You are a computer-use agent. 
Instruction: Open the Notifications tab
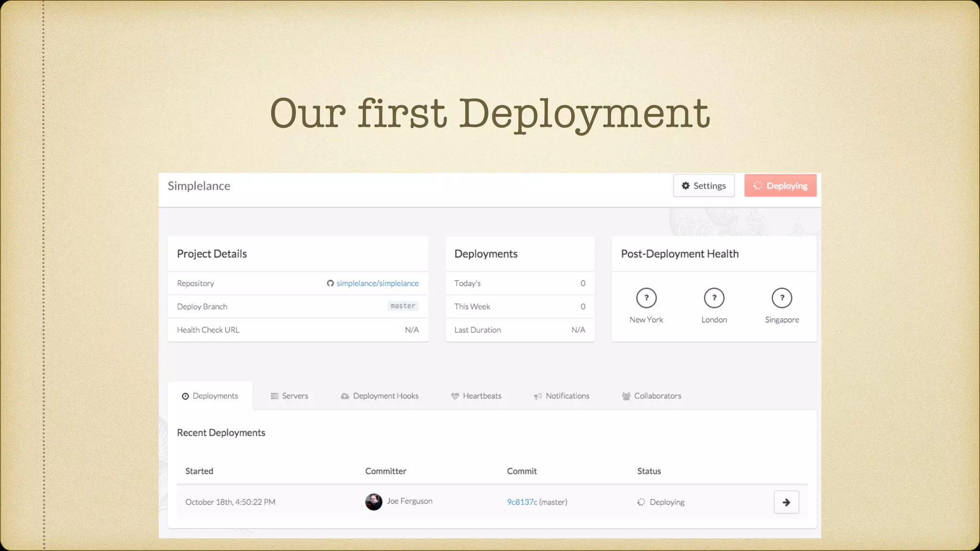click(x=561, y=396)
